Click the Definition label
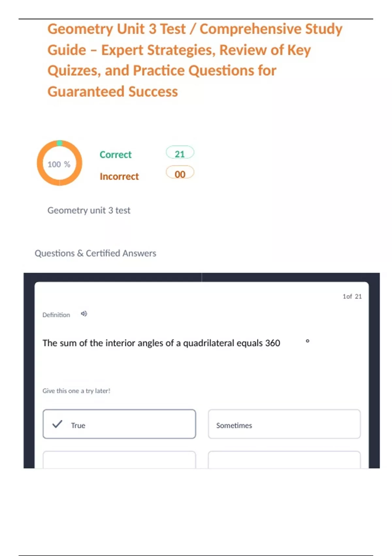Image resolution: width=392 pixels, height=556 pixels. 56,315
